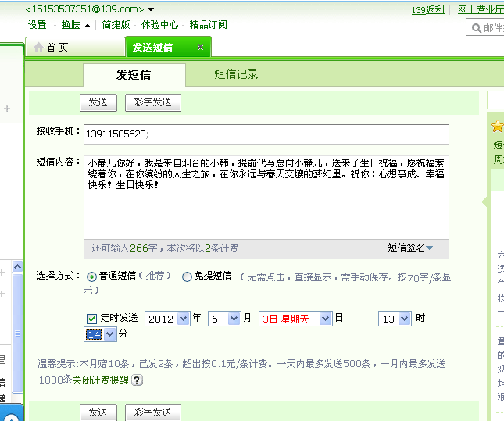Open account dropdown arrow next to email address
The image size is (504, 421).
point(151,9)
